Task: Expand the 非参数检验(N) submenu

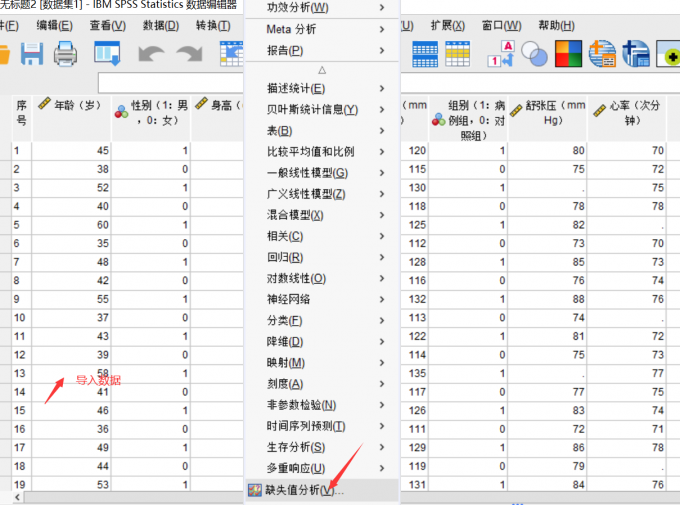Action: click(322, 405)
